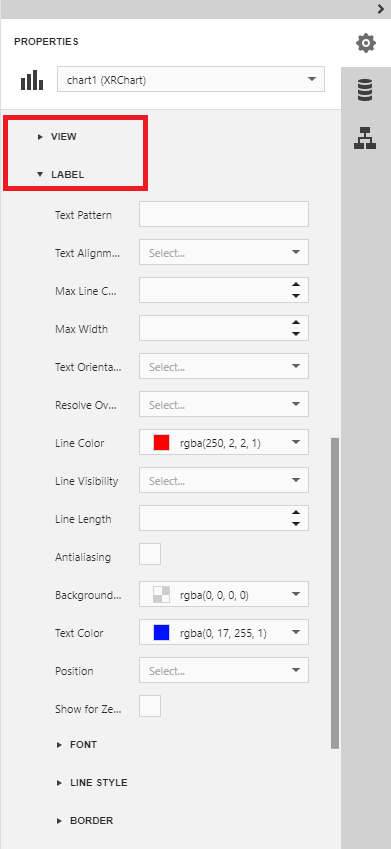The height and width of the screenshot is (849, 391).
Task: Decrease Max Width with down arrow
Action: coord(296,334)
